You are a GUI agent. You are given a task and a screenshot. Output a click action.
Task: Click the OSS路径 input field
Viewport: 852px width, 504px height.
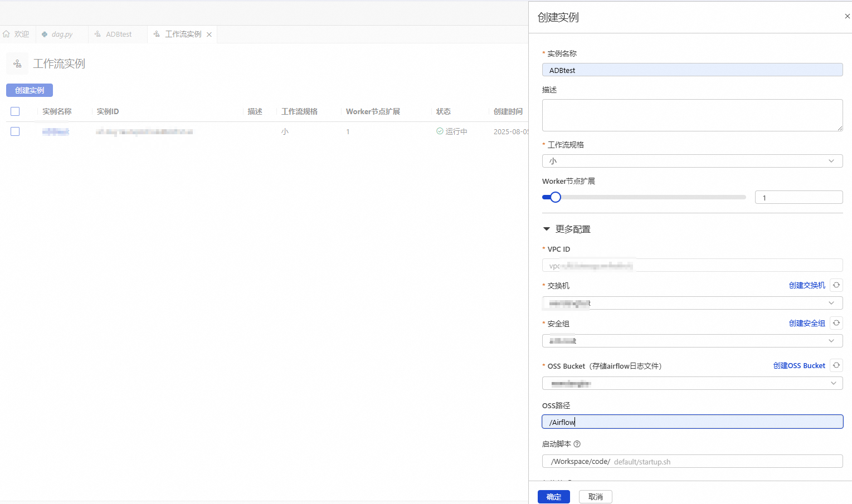coord(692,422)
